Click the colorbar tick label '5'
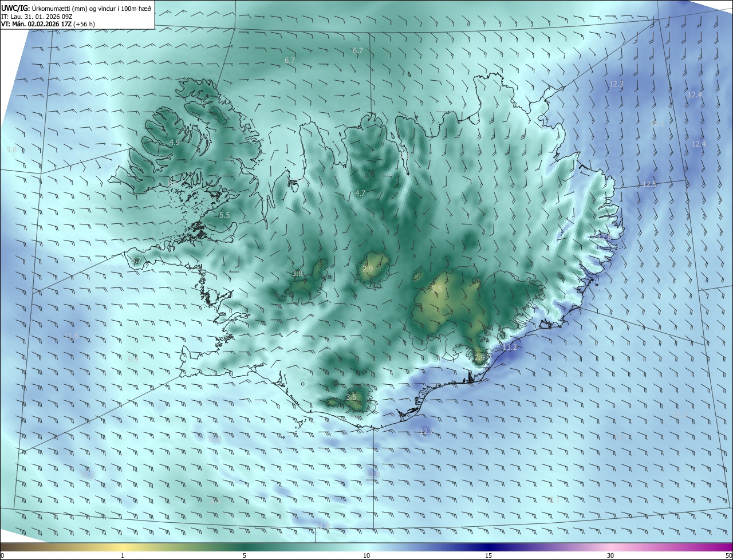 pyautogui.click(x=245, y=556)
